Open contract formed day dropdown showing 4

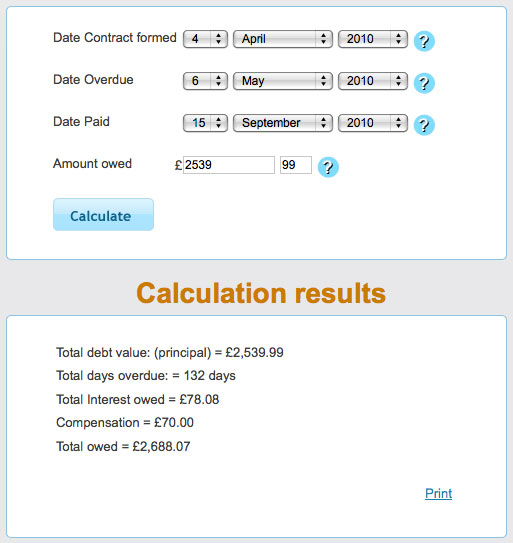(205, 39)
